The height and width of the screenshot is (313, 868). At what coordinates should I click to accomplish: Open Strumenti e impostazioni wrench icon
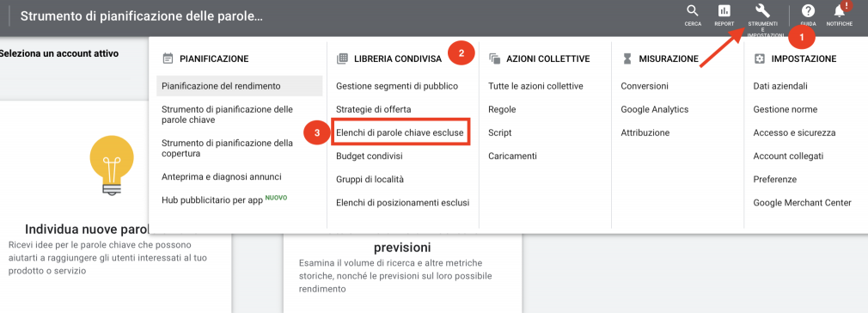pyautogui.click(x=763, y=10)
